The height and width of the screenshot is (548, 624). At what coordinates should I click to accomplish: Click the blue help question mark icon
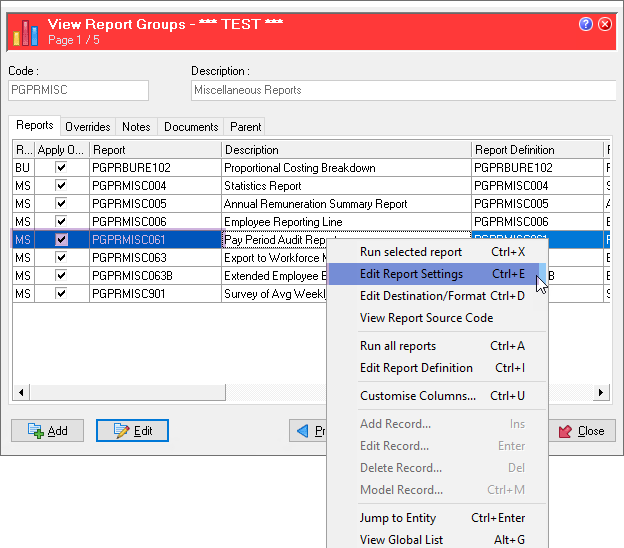point(586,24)
